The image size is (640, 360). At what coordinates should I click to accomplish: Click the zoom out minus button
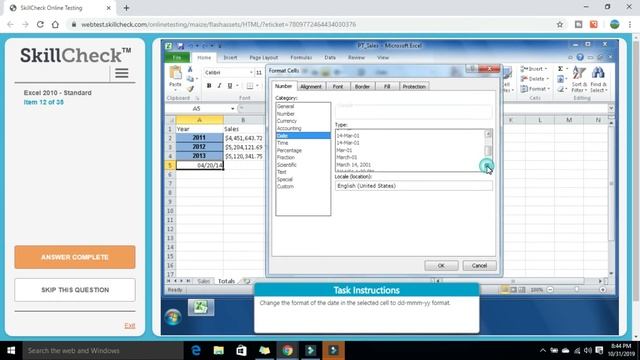point(550,290)
